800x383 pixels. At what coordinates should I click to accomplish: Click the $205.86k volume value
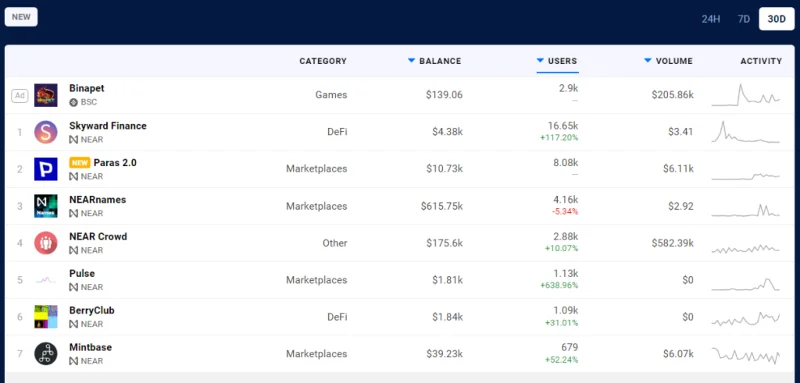[x=672, y=95]
